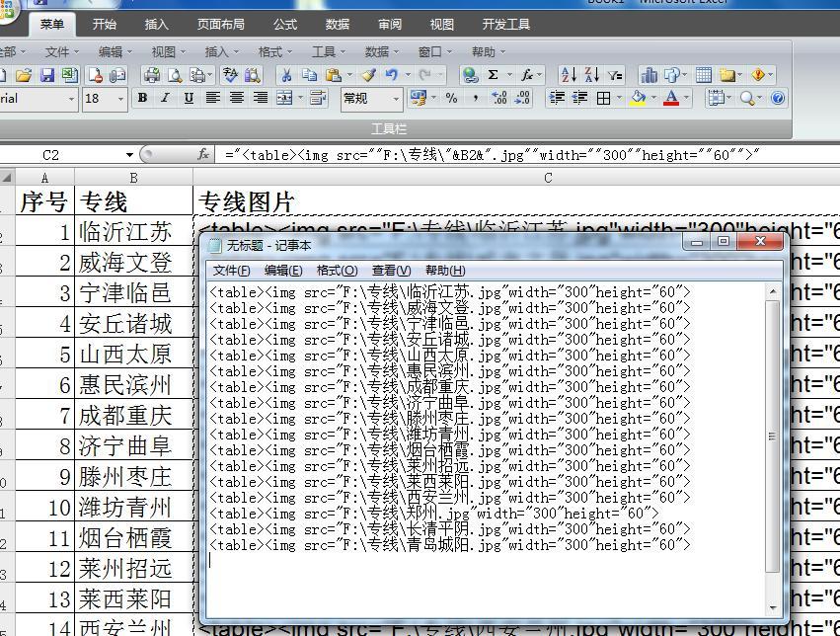Paste using the clipboard icon
Image resolution: width=840 pixels, height=636 pixels.
pos(334,75)
